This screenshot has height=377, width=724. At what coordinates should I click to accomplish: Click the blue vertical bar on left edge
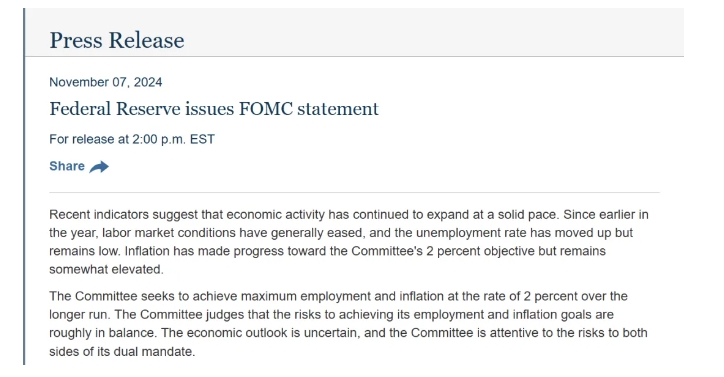pyautogui.click(x=24, y=187)
